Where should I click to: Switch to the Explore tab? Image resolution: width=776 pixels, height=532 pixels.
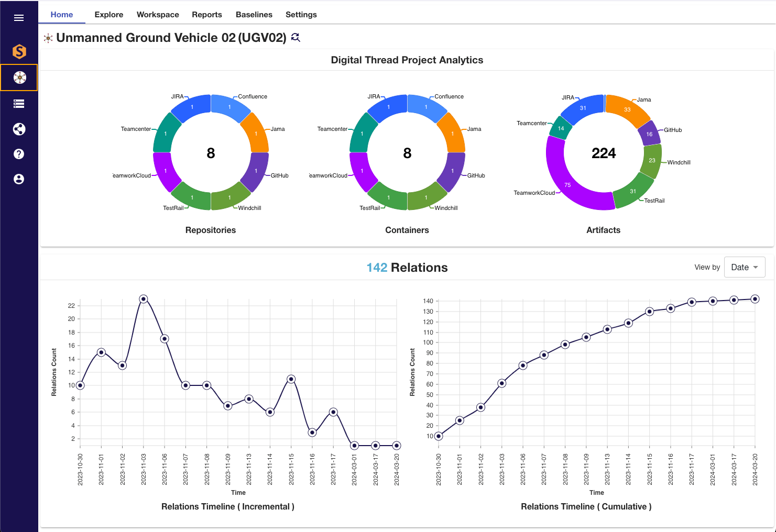tap(108, 15)
